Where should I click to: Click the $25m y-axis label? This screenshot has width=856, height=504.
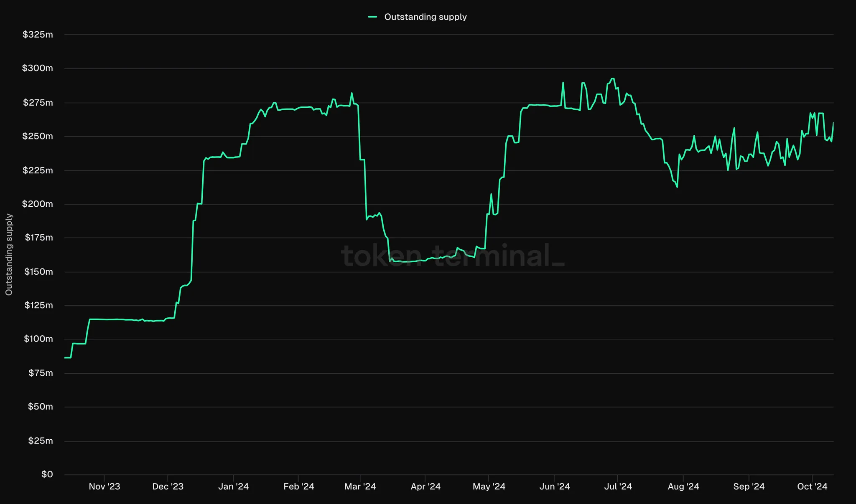pyautogui.click(x=41, y=441)
